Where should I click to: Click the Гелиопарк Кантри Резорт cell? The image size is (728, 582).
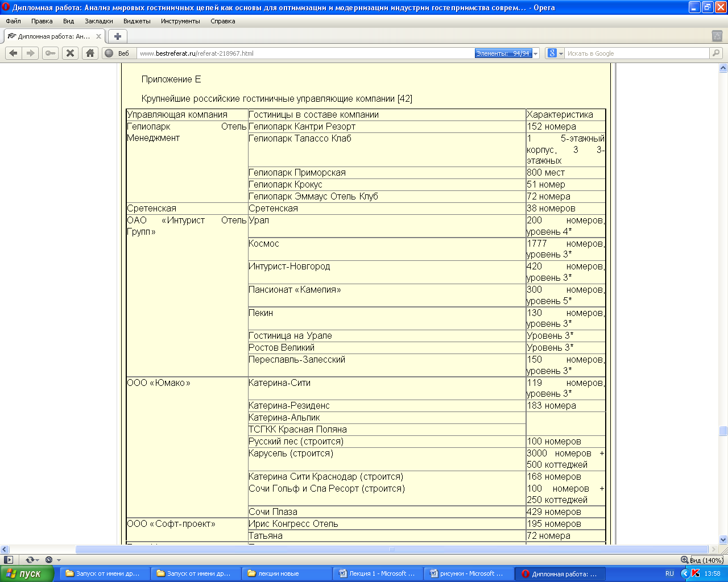pyautogui.click(x=387, y=127)
